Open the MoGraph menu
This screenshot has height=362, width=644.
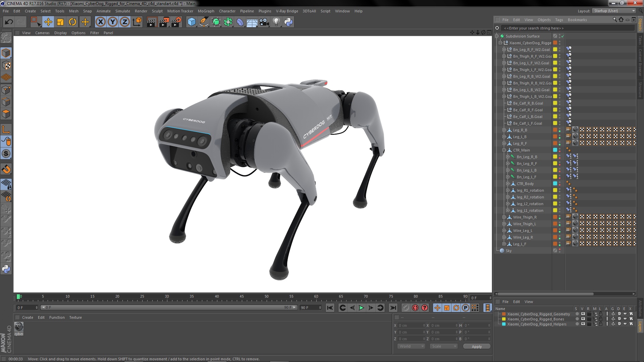click(206, 11)
